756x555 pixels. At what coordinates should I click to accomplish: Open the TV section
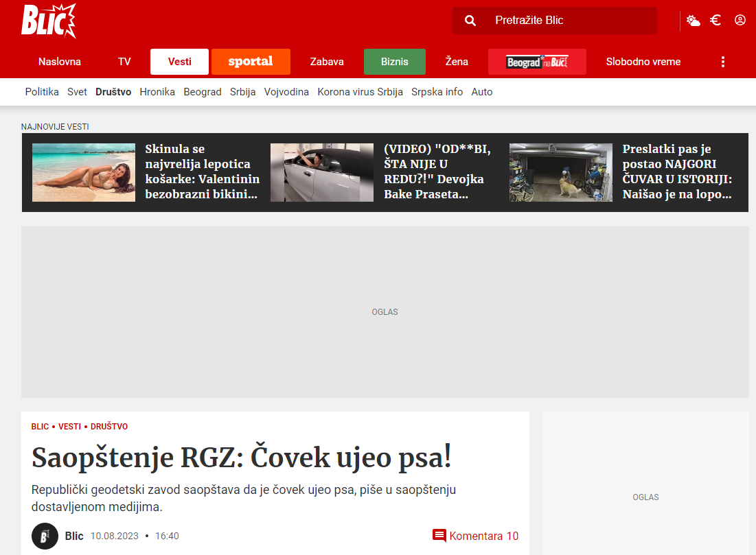coord(124,62)
